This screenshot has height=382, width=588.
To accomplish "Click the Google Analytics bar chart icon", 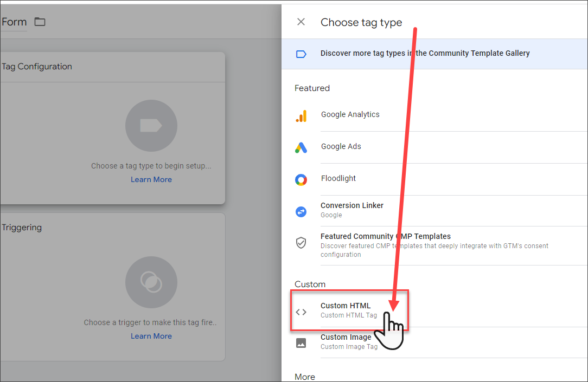I will tap(301, 116).
